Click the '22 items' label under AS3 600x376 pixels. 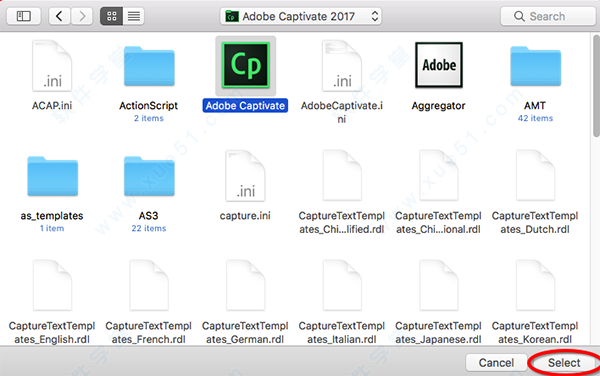click(x=149, y=228)
